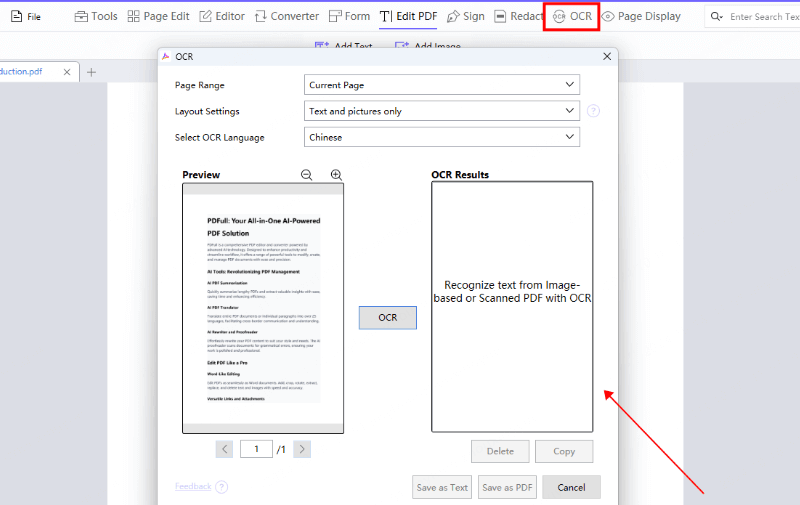Click the Delete button
The image size is (800, 505).
pos(500,451)
